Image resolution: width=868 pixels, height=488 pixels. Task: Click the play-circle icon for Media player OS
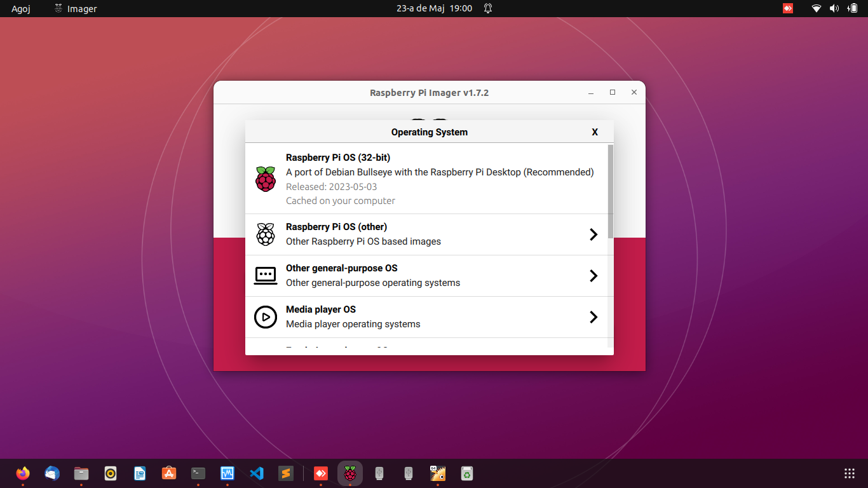point(266,317)
